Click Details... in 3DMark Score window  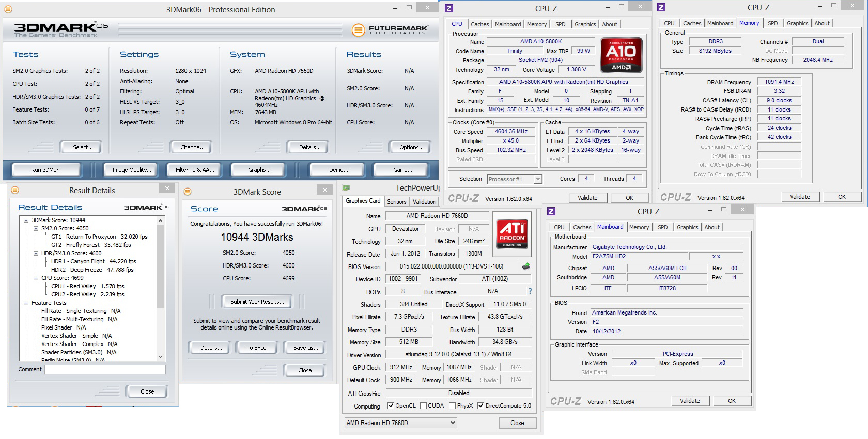click(211, 348)
